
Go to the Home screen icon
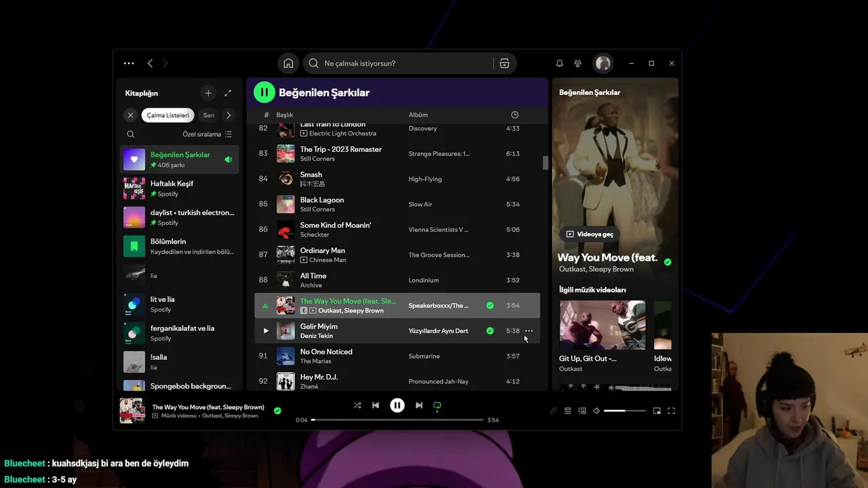tap(288, 63)
